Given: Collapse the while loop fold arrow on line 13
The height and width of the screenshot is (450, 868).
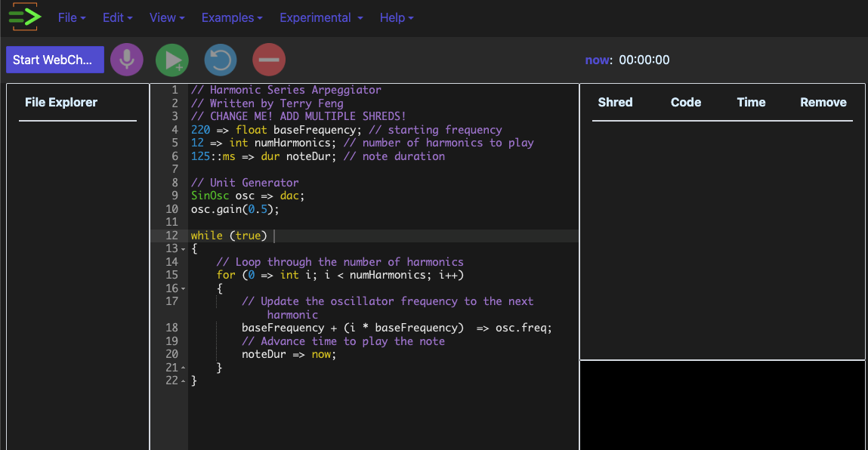Looking at the screenshot, I should tap(184, 249).
